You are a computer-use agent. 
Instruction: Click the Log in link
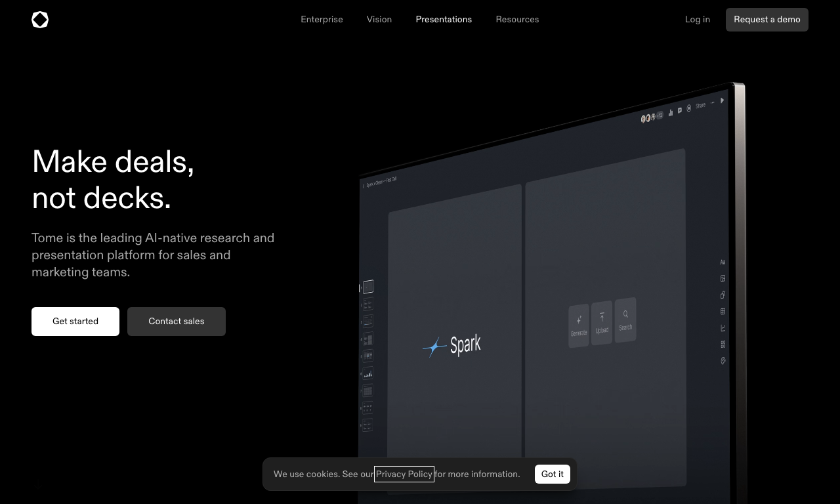tap(698, 20)
